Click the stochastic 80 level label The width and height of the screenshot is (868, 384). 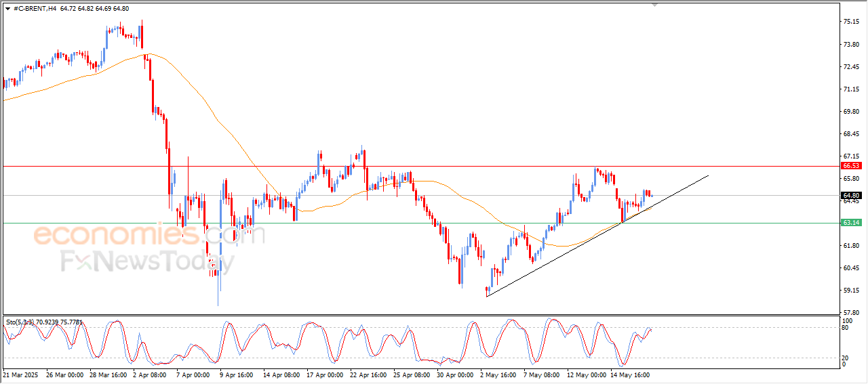click(x=846, y=328)
